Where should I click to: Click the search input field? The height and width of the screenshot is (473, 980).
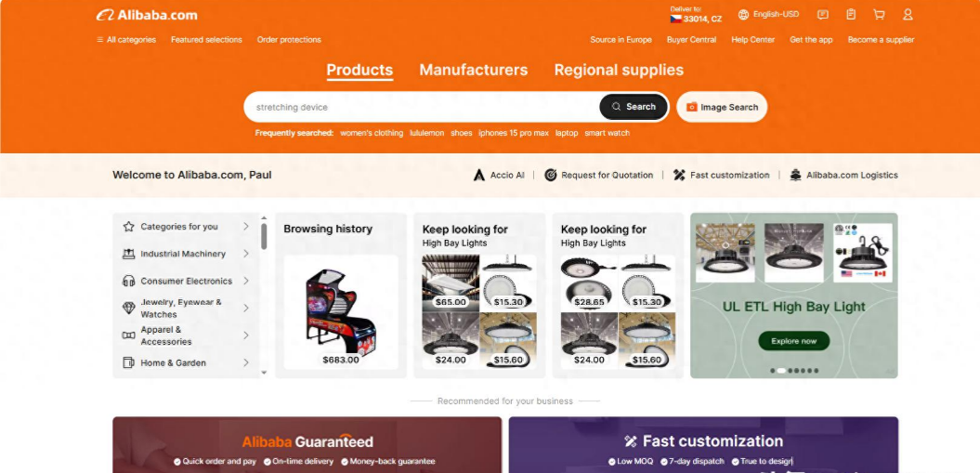tap(422, 107)
